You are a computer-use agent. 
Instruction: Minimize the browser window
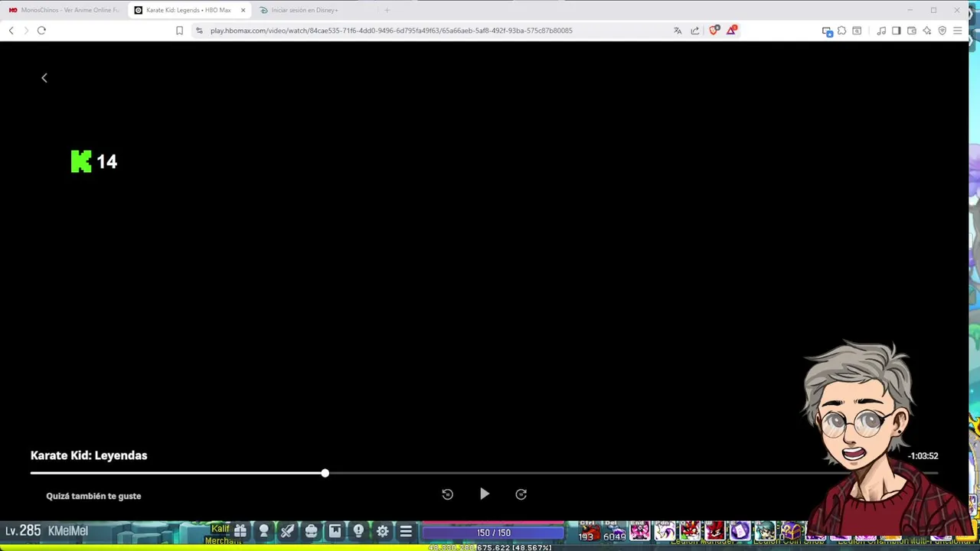click(910, 10)
